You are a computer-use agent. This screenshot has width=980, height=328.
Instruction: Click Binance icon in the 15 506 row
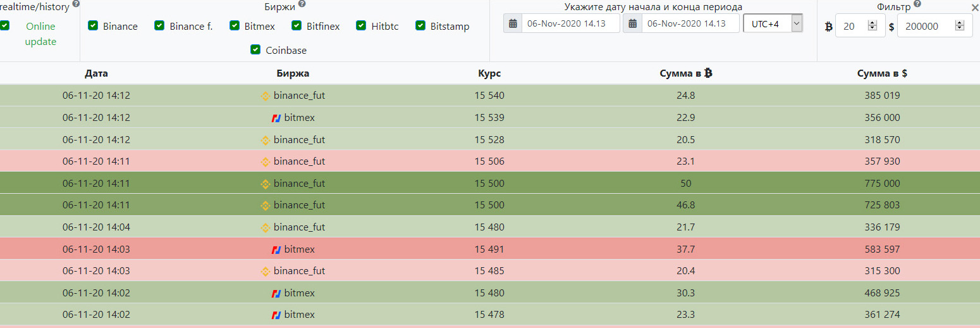click(x=266, y=161)
